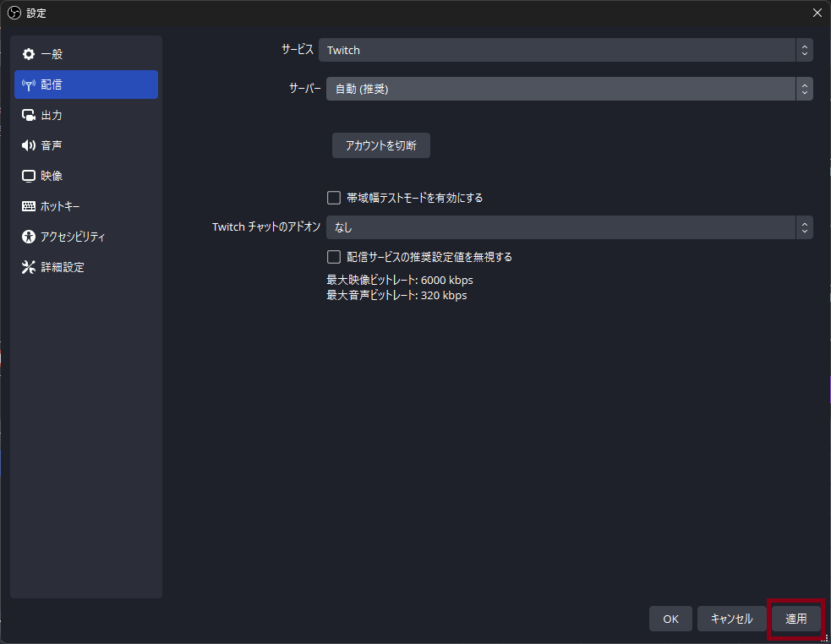The image size is (831, 644).
Task: Expand the サーバー dropdown set to 自動
Action: (x=565, y=89)
